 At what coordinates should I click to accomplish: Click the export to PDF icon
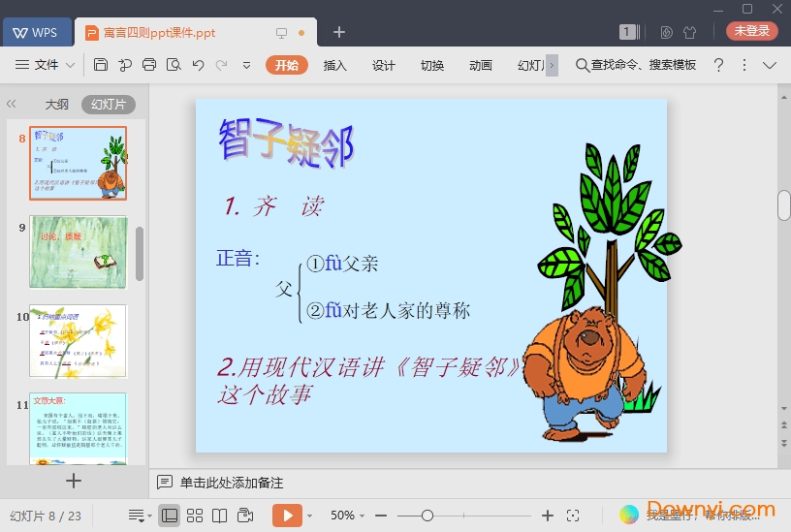(125, 65)
